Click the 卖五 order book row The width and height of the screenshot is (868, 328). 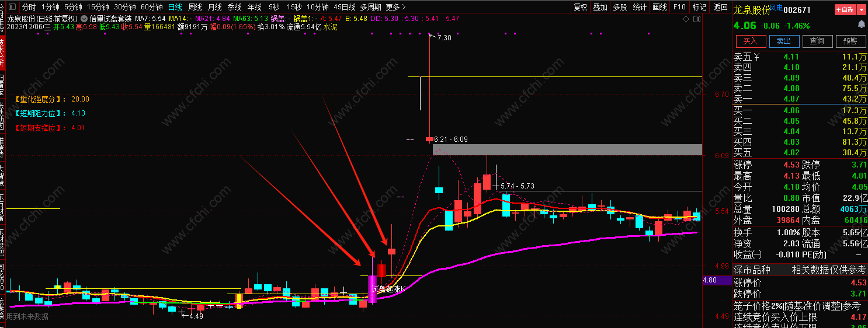click(800, 57)
